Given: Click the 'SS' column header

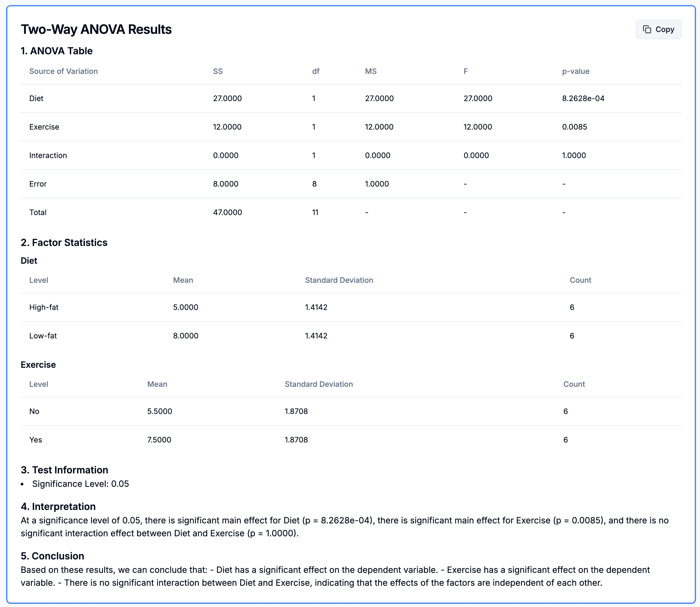Looking at the screenshot, I should [x=218, y=71].
